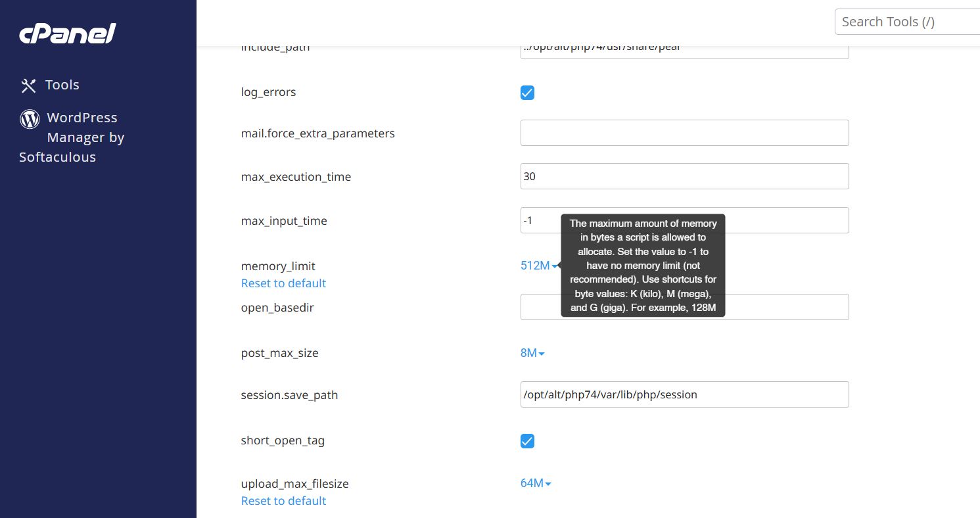Toggle the short_open_tag checkbox
980x518 pixels.
pos(527,441)
